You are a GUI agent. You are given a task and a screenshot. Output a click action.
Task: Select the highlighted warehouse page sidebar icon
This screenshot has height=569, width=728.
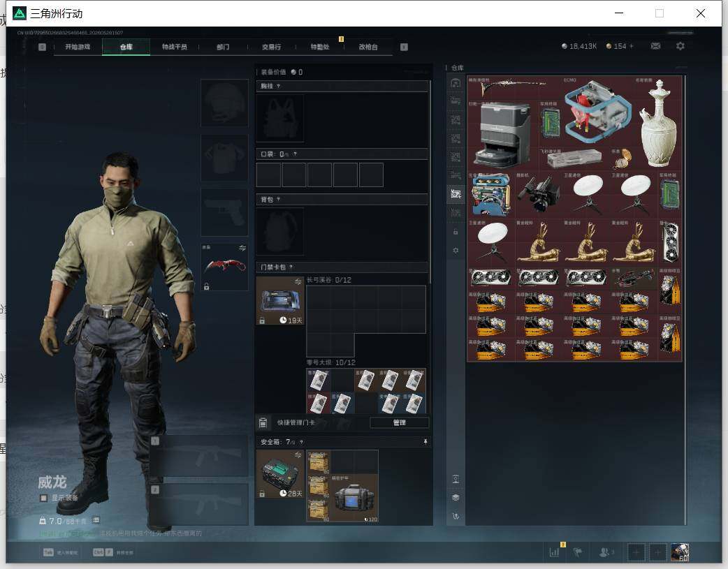pyautogui.click(x=456, y=194)
